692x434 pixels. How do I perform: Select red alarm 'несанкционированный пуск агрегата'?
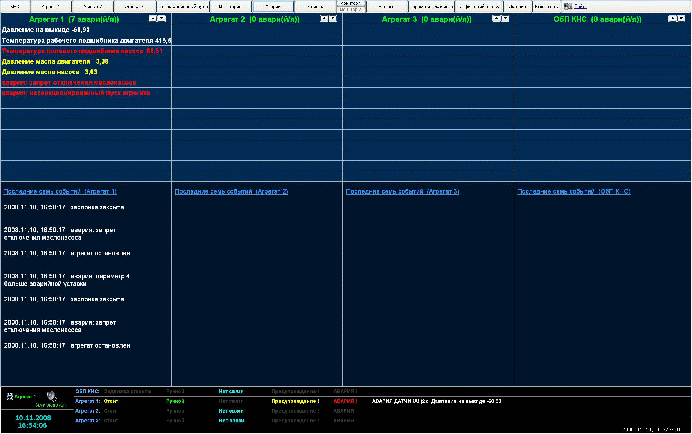coord(76,93)
